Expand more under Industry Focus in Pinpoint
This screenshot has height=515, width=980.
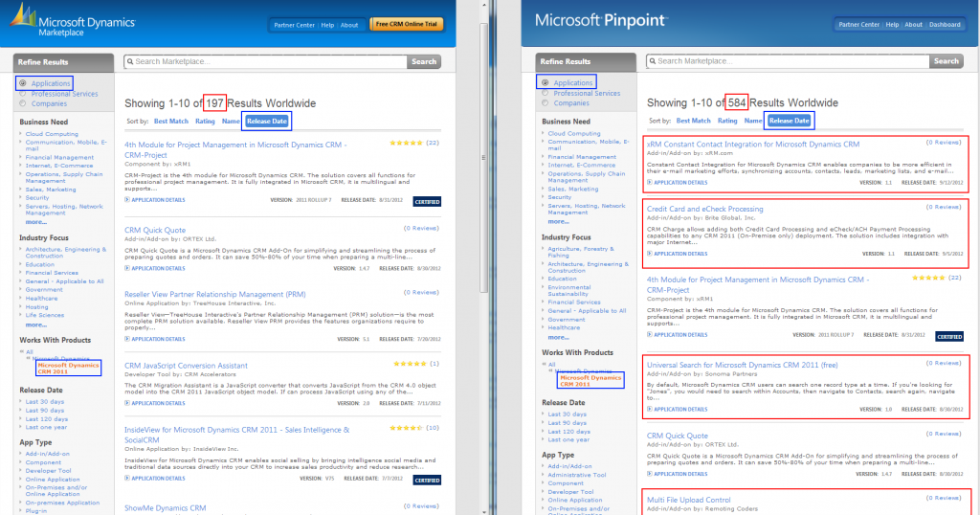558,338
